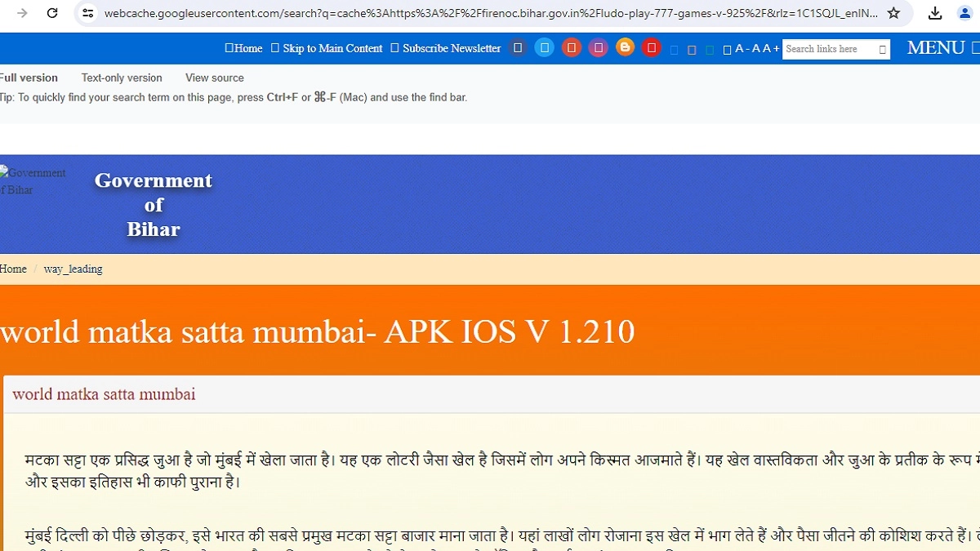View site information icon in address bar
This screenshot has height=551, width=980.
(88, 13)
